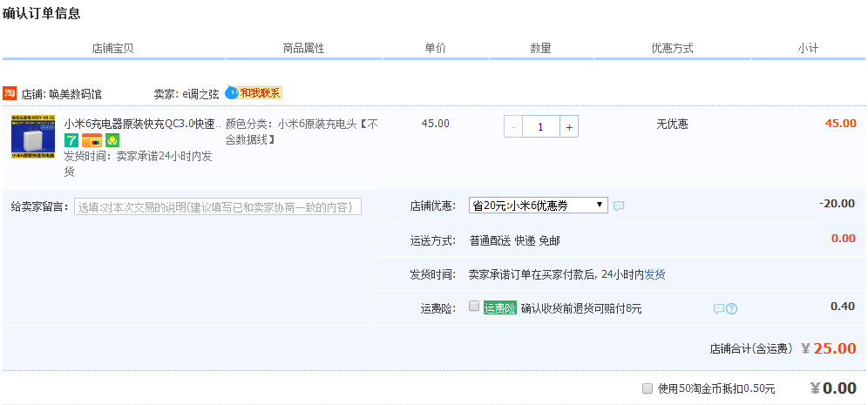Increase quantity with the plus button

point(569,126)
